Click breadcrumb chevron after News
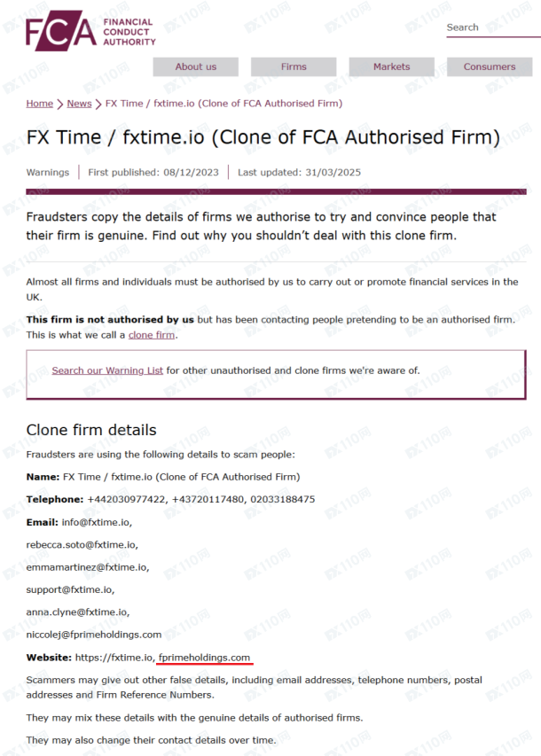The width and height of the screenshot is (541, 756). coord(98,104)
